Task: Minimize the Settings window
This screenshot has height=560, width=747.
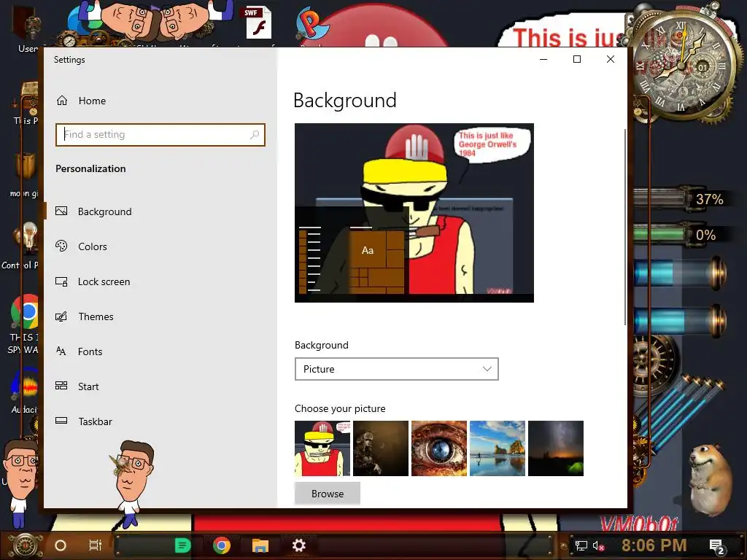Action: tap(543, 59)
